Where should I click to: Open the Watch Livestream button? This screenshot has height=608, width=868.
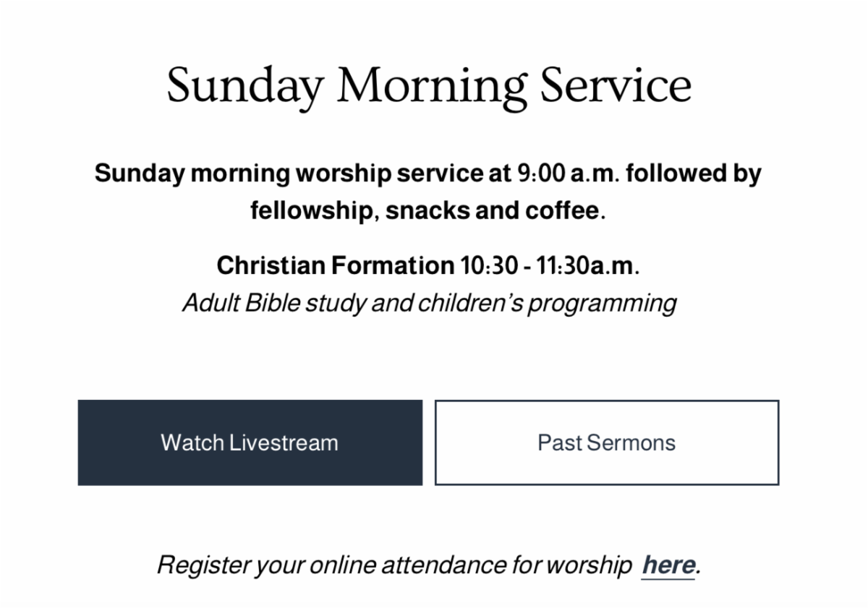pos(250,442)
